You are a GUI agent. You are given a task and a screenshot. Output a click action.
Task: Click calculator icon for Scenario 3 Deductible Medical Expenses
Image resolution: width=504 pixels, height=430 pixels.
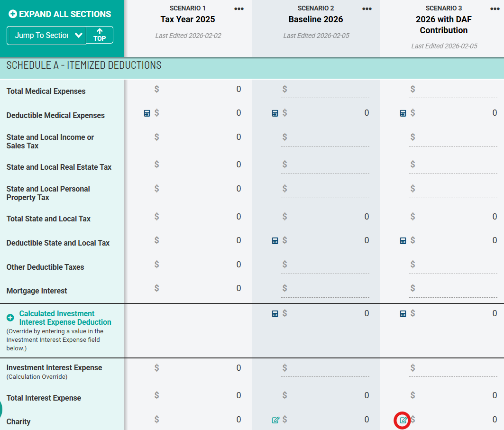point(403,113)
